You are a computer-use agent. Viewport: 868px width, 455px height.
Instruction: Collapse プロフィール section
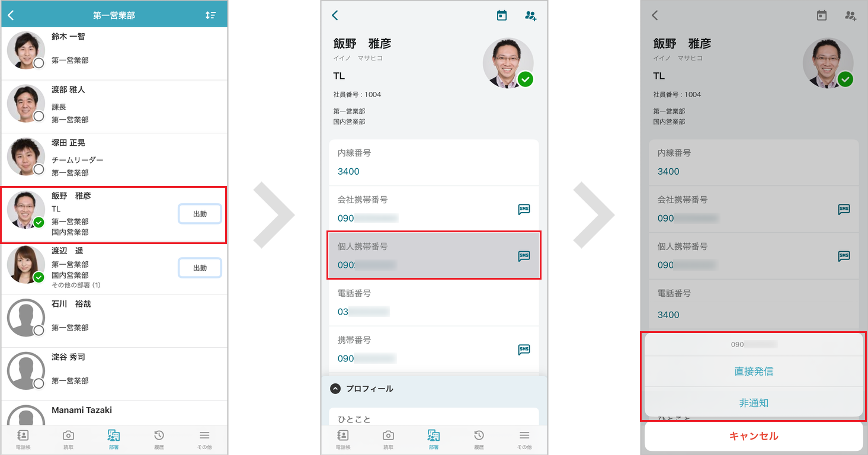pyautogui.click(x=335, y=389)
